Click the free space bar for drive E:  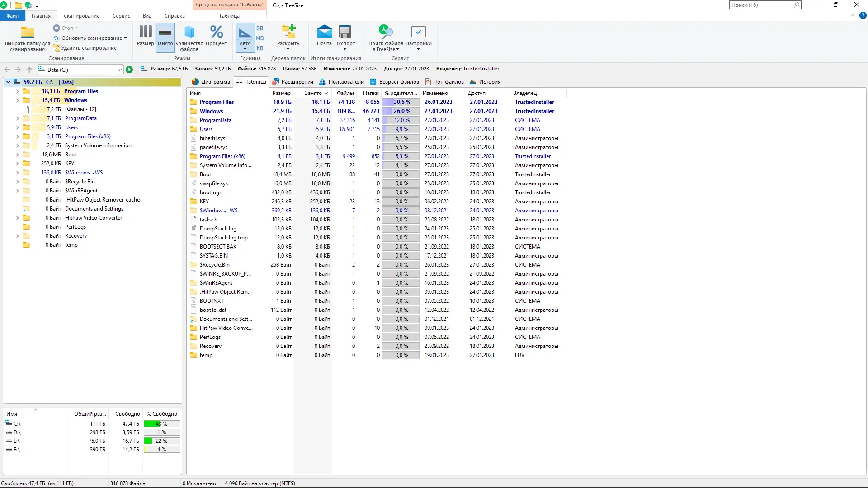pos(162,441)
